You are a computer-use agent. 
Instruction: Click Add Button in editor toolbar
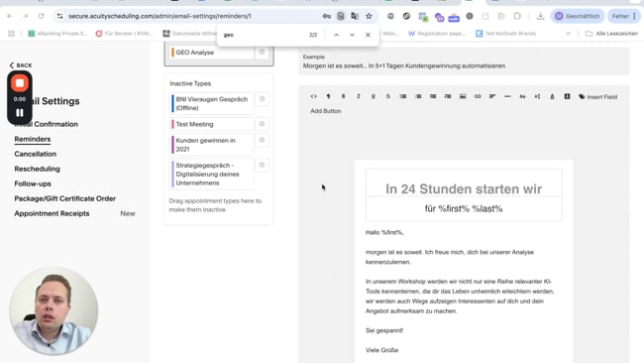[326, 111]
